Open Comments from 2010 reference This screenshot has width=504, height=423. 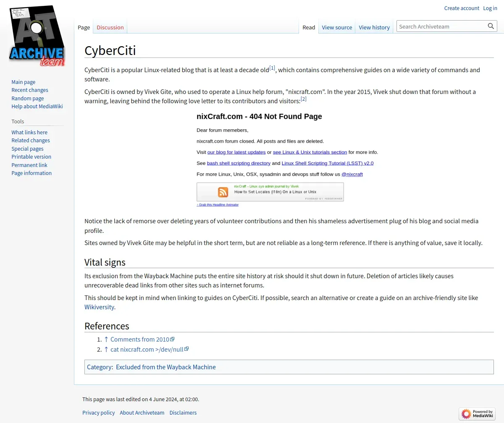pyautogui.click(x=142, y=339)
